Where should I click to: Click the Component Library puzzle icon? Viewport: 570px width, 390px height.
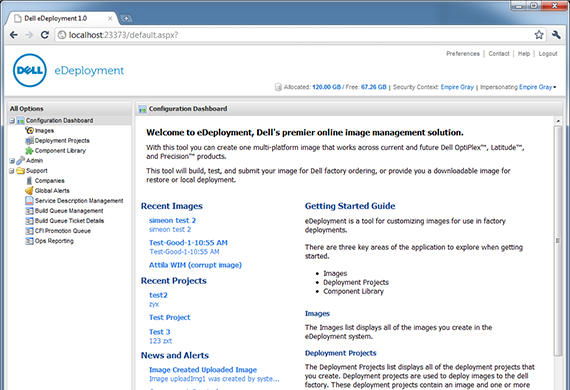tap(29, 150)
